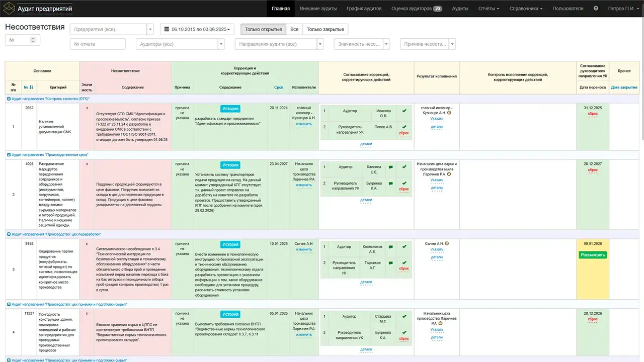The height and width of the screenshot is (362, 644).
Task: Switch filter to Все
Action: tap(294, 29)
